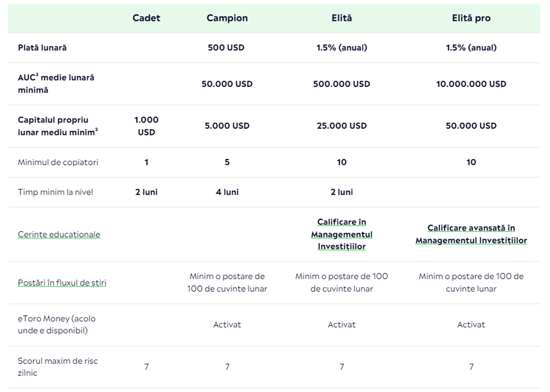Click Activat in the Campion column

coord(227,325)
